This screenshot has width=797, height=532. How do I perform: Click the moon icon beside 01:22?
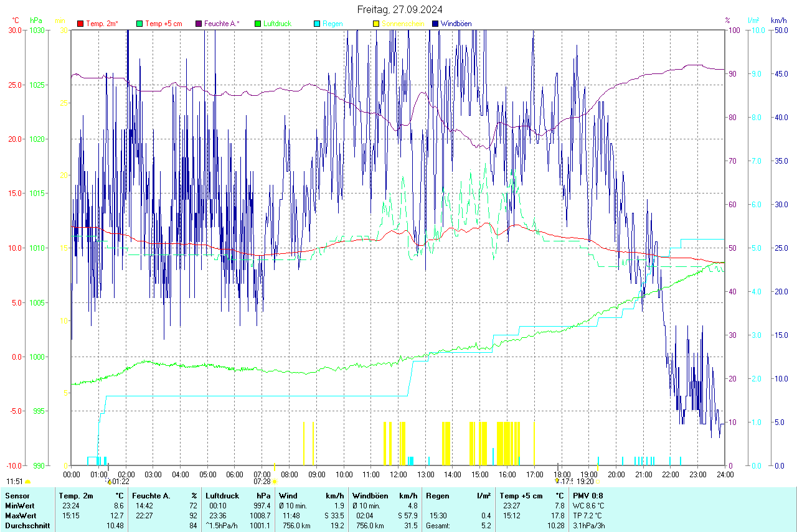pyautogui.click(x=110, y=482)
